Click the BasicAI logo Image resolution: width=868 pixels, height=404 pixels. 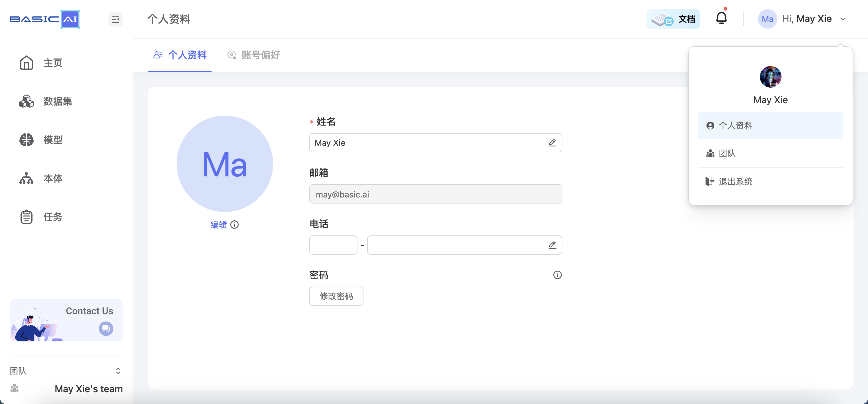click(x=45, y=19)
